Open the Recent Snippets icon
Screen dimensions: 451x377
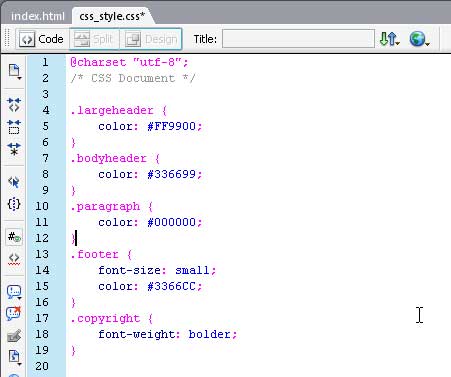pos(14,357)
